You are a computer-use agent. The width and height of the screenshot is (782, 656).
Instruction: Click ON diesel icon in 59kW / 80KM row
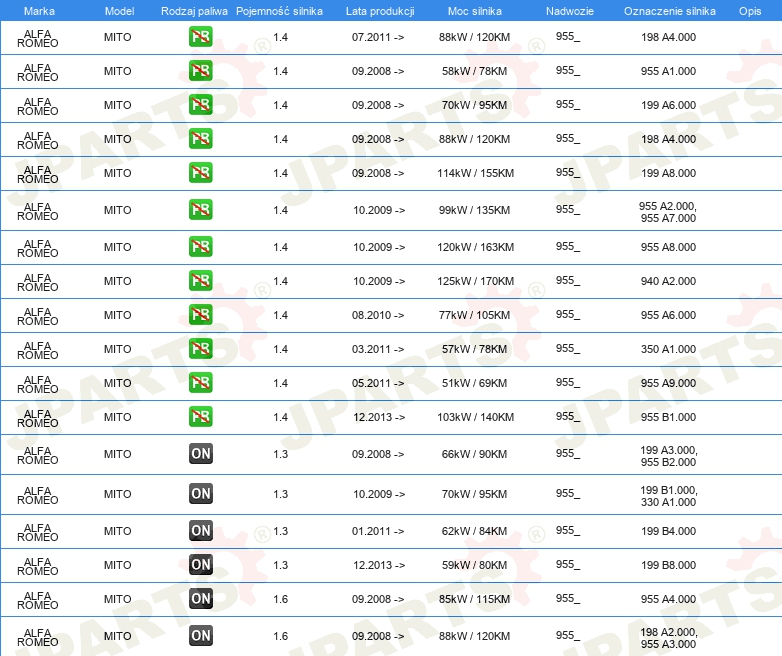coord(200,564)
